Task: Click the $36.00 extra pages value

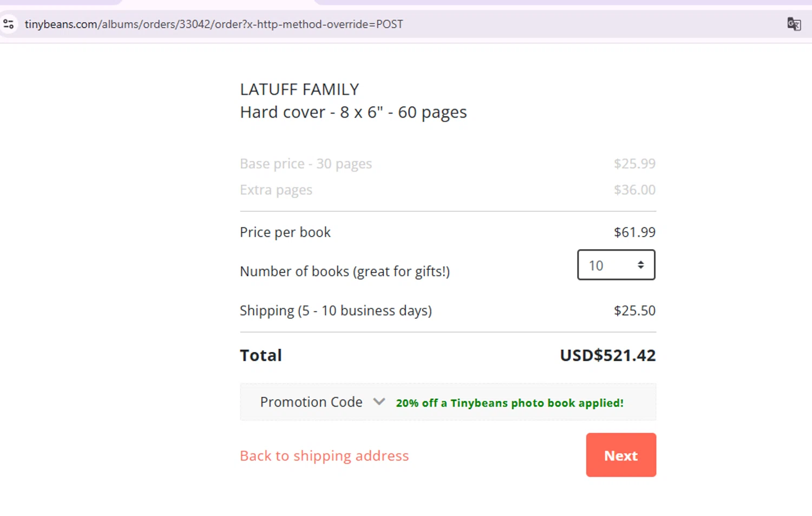Action: pyautogui.click(x=634, y=190)
